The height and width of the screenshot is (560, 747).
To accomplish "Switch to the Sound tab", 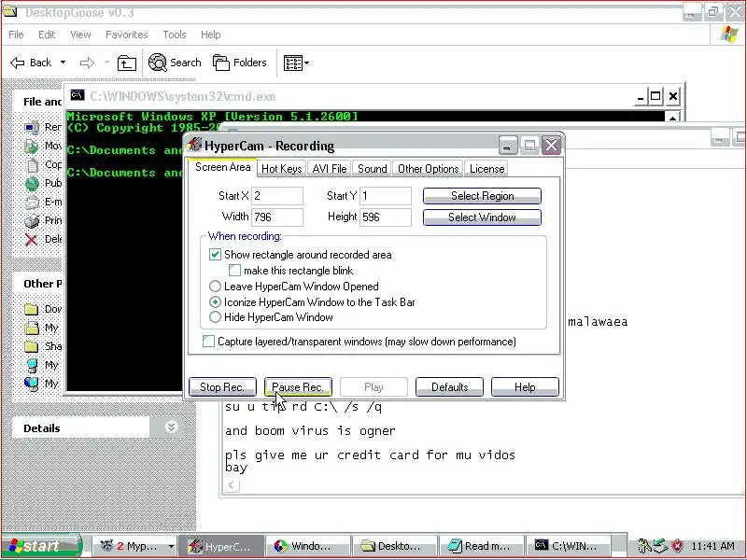I will click(372, 169).
